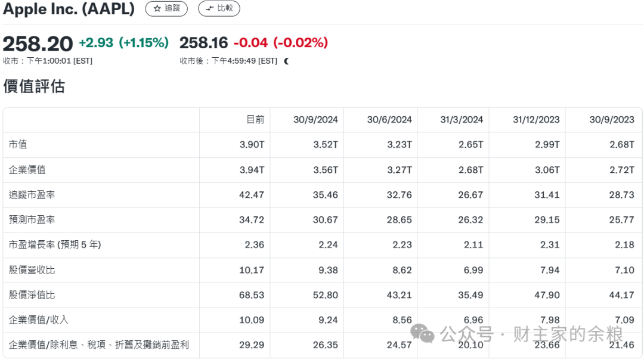Click enterprise value 3.06T

pyautogui.click(x=547, y=169)
